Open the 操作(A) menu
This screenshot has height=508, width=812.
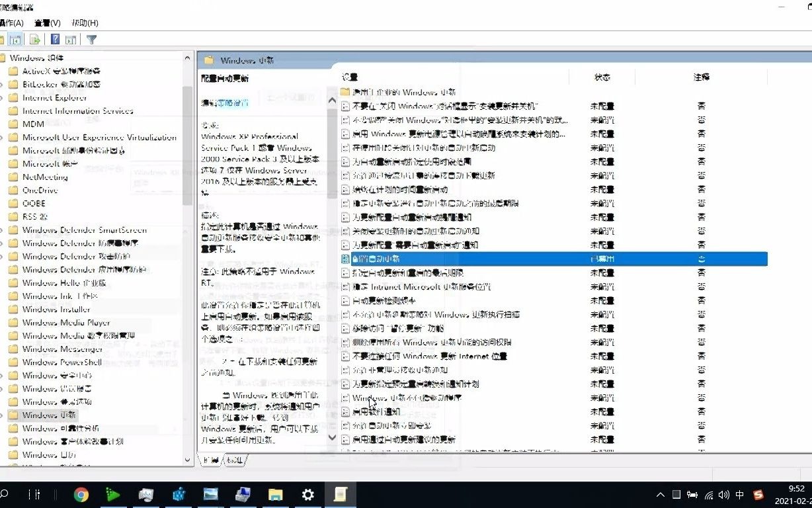click(x=11, y=22)
